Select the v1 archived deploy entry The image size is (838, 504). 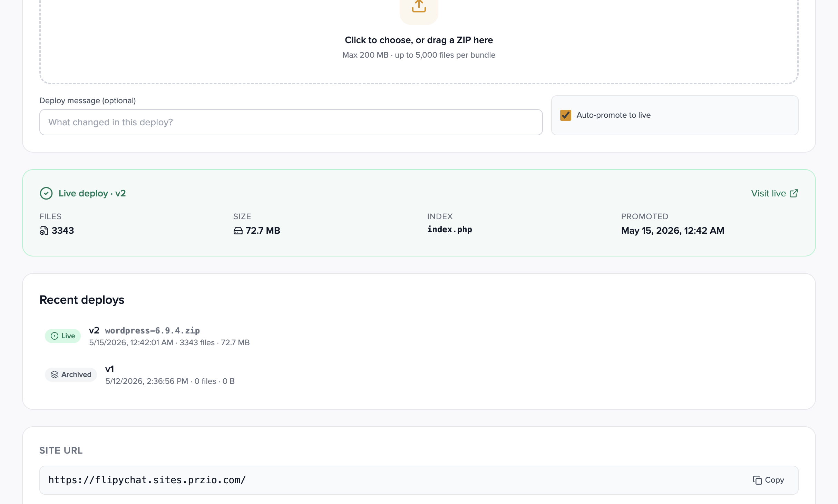pos(419,375)
